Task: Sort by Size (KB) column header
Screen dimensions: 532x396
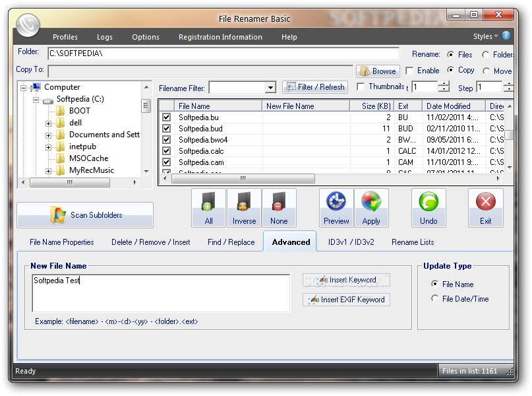Action: pyautogui.click(x=372, y=106)
